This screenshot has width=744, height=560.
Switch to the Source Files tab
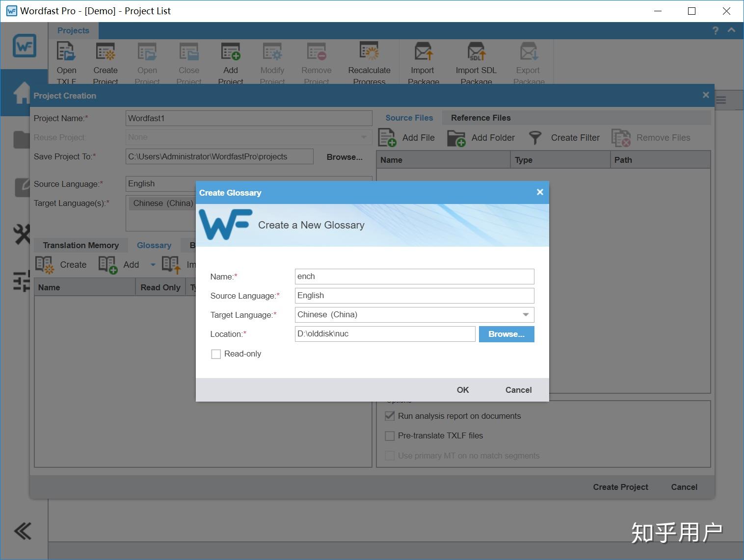(x=409, y=118)
